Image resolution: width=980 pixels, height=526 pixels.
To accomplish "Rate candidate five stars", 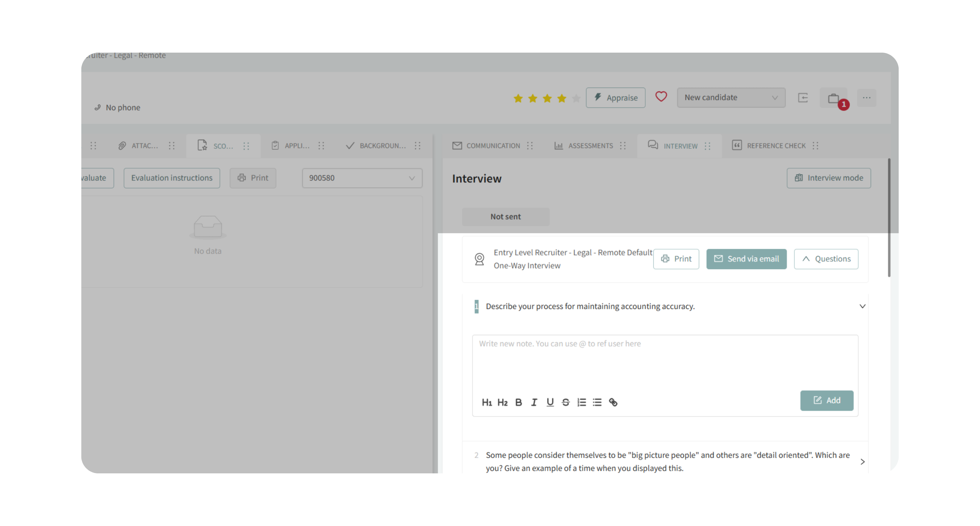I will [576, 99].
